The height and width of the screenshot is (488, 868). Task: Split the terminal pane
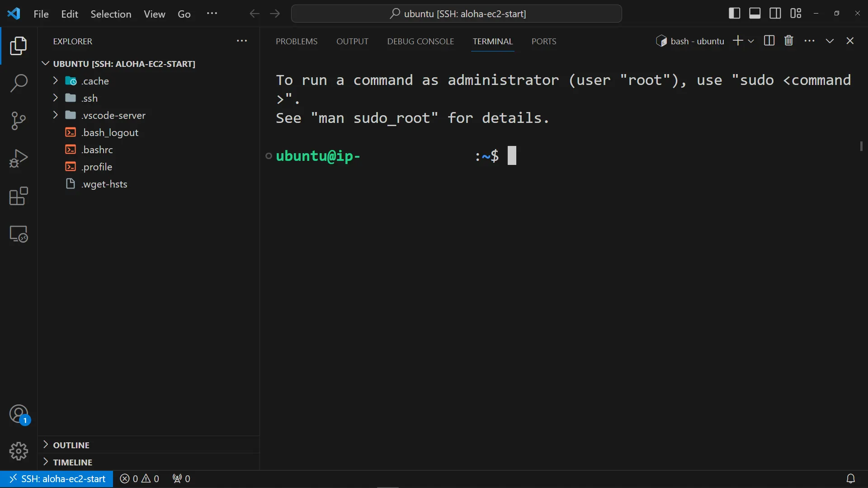click(769, 41)
